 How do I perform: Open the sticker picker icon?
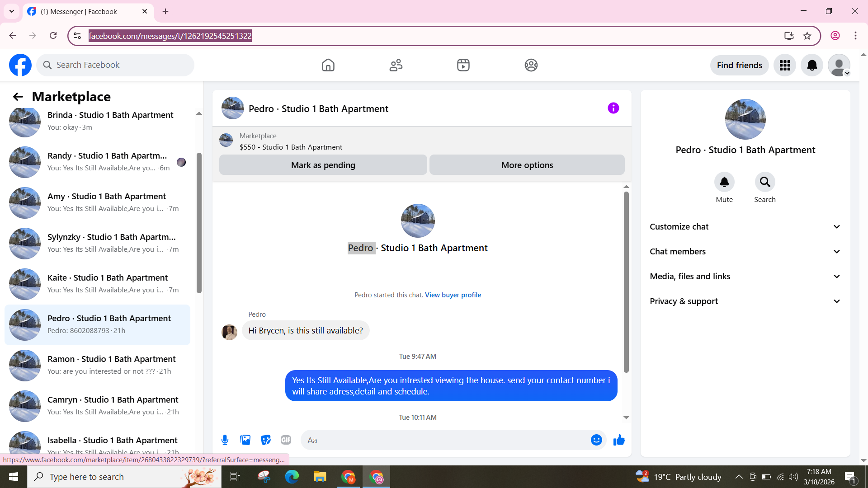(266, 440)
